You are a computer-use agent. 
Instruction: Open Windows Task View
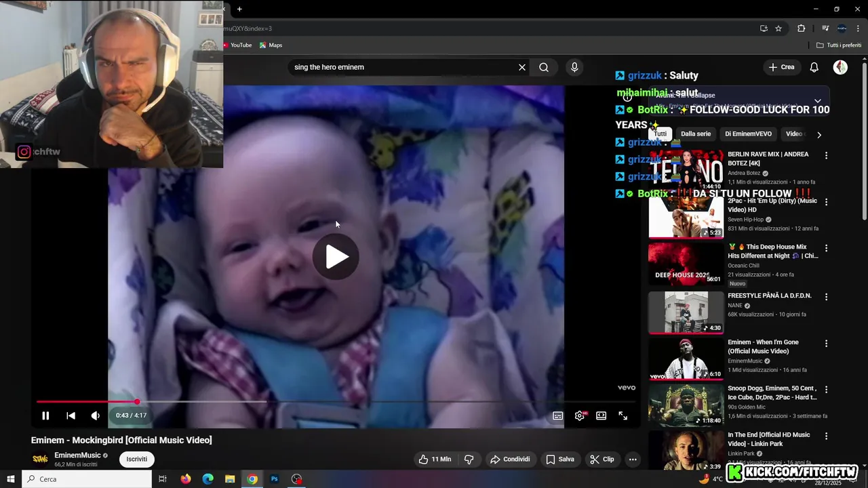163,479
